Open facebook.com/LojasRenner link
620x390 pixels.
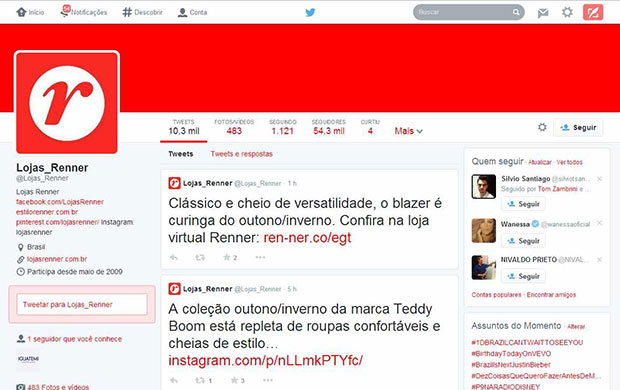tap(60, 202)
